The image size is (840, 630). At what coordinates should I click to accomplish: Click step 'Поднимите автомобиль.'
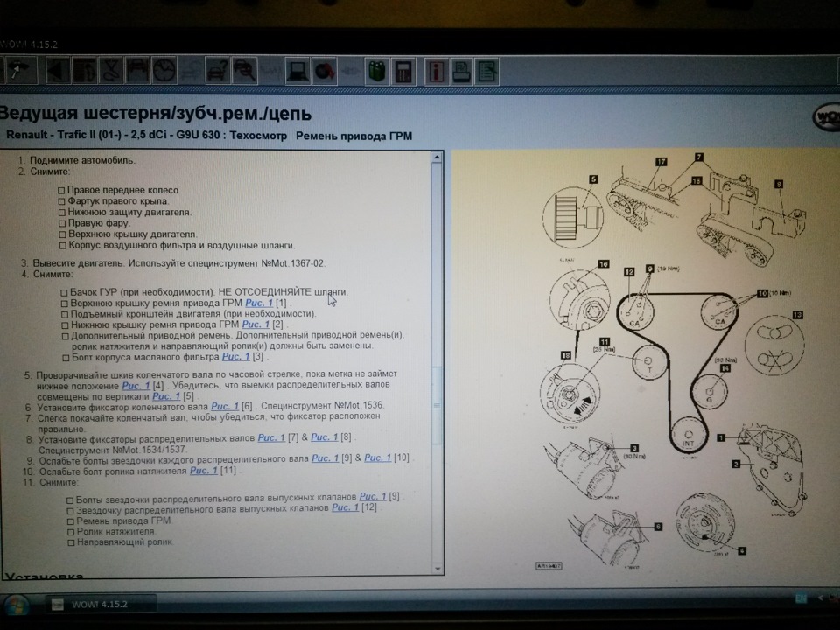(x=82, y=160)
